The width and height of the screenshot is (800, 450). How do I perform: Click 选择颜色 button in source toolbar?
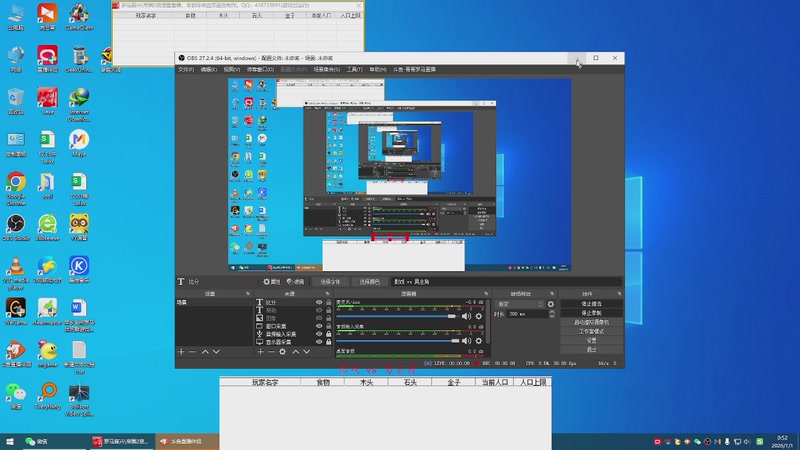pyautogui.click(x=369, y=282)
